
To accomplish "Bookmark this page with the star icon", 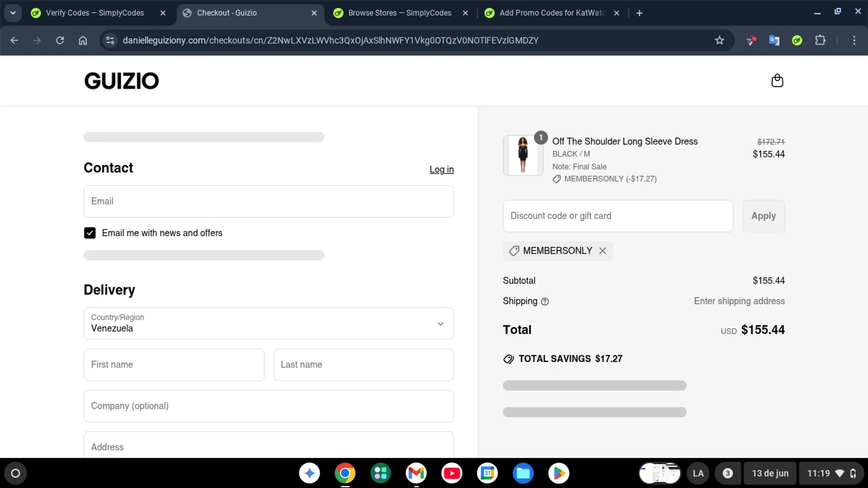I will pos(719,41).
